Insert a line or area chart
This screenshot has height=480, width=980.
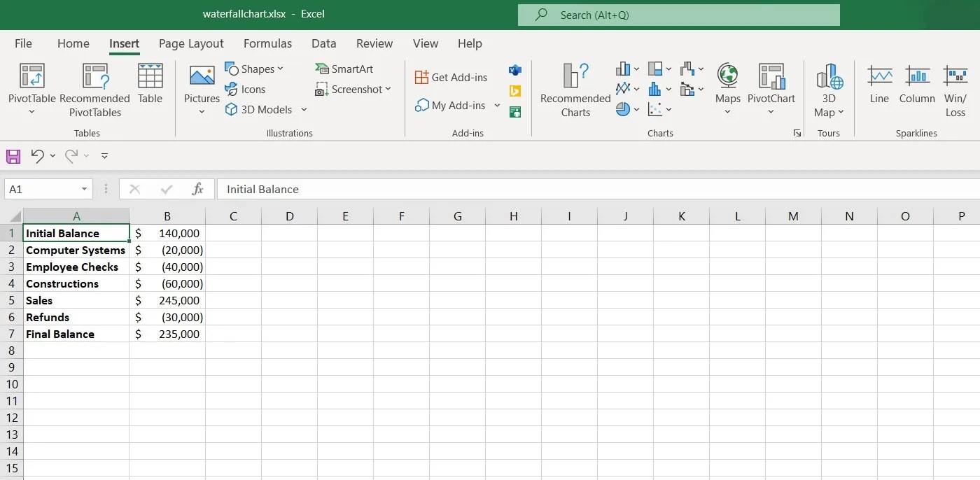(x=624, y=89)
